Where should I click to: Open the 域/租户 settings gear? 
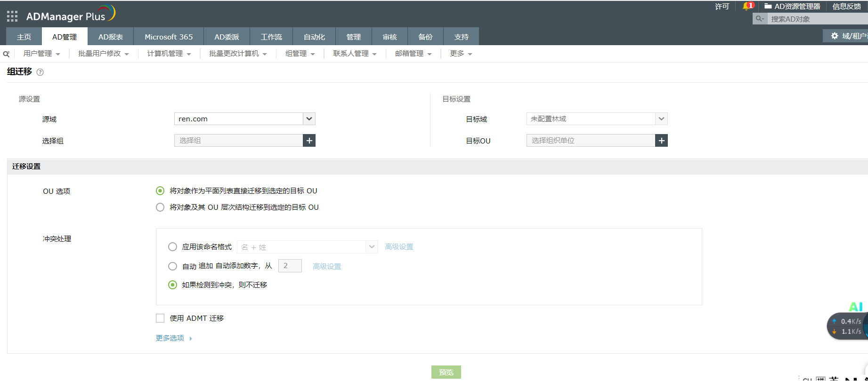pos(835,36)
